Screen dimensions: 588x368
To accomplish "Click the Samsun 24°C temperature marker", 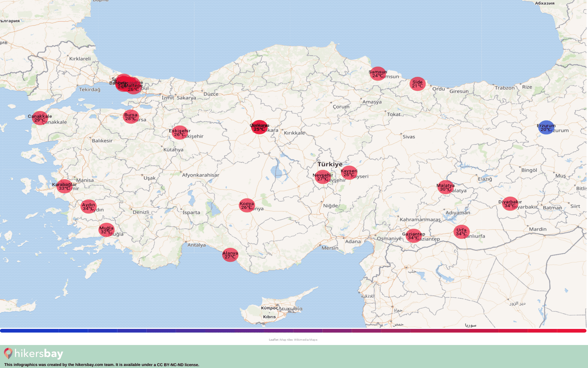I will point(378,74).
